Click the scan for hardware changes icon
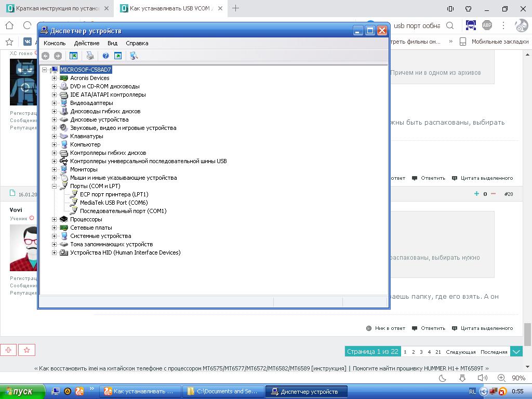Image resolution: width=532 pixels, height=399 pixels. pyautogui.click(x=134, y=56)
